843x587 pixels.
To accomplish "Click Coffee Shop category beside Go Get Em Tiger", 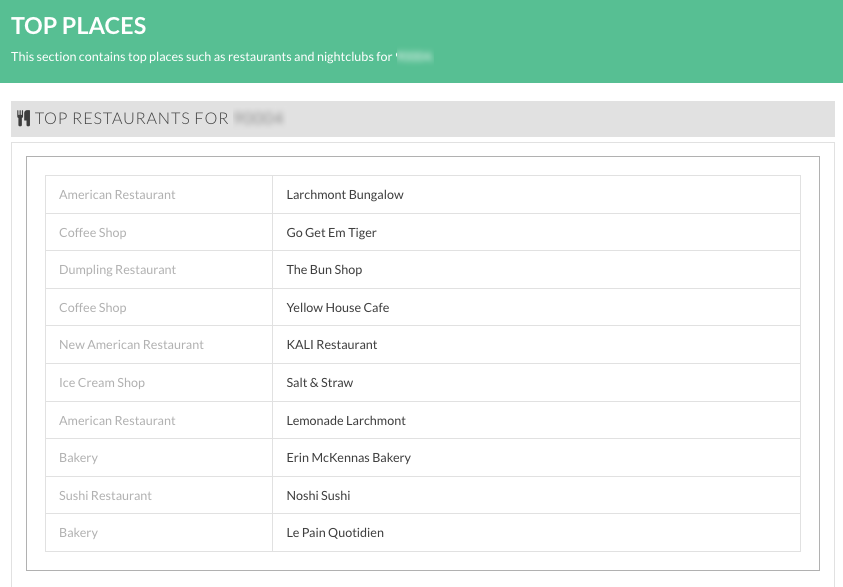I will (x=92, y=233).
